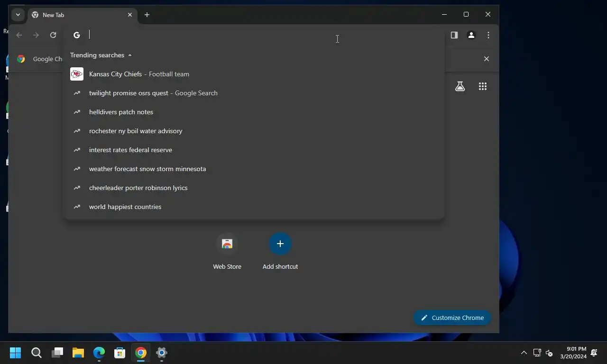607x364 pixels.
Task: Collapse the Trending searches header
Action: 101,55
